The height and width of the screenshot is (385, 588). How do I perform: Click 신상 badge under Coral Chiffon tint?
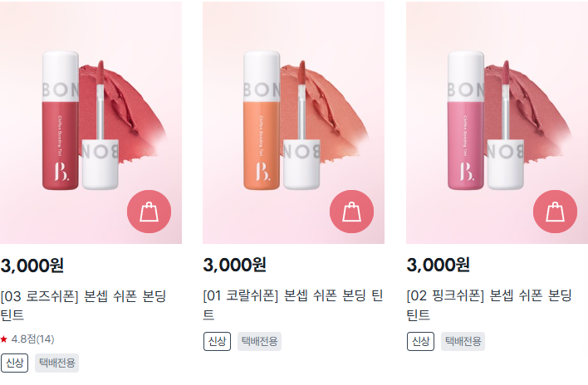click(217, 341)
